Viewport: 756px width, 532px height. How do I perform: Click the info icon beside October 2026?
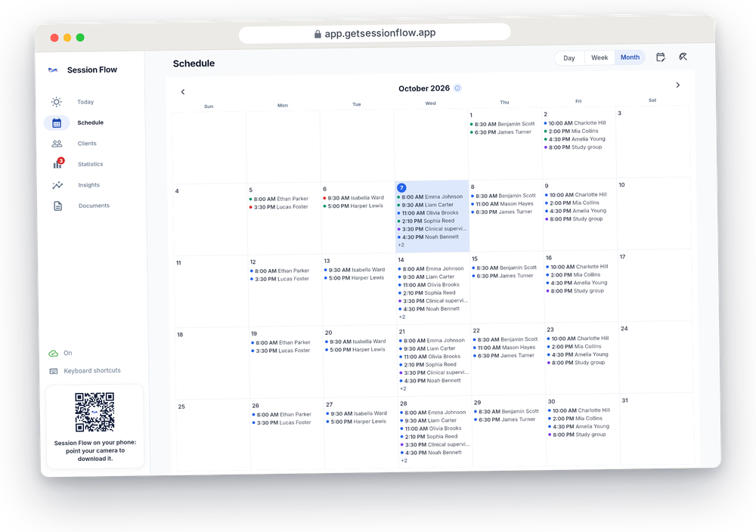(x=457, y=88)
